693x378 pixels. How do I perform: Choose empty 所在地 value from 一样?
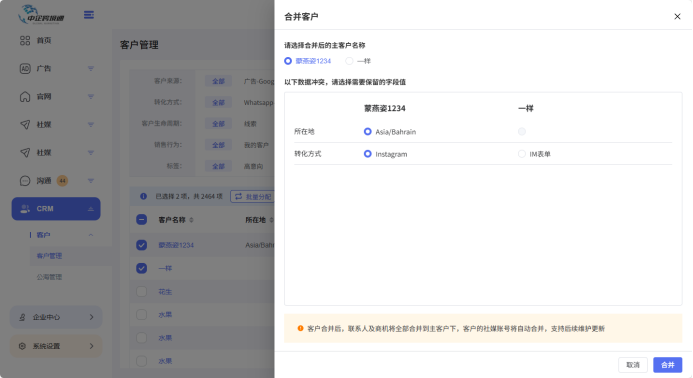[x=522, y=132]
